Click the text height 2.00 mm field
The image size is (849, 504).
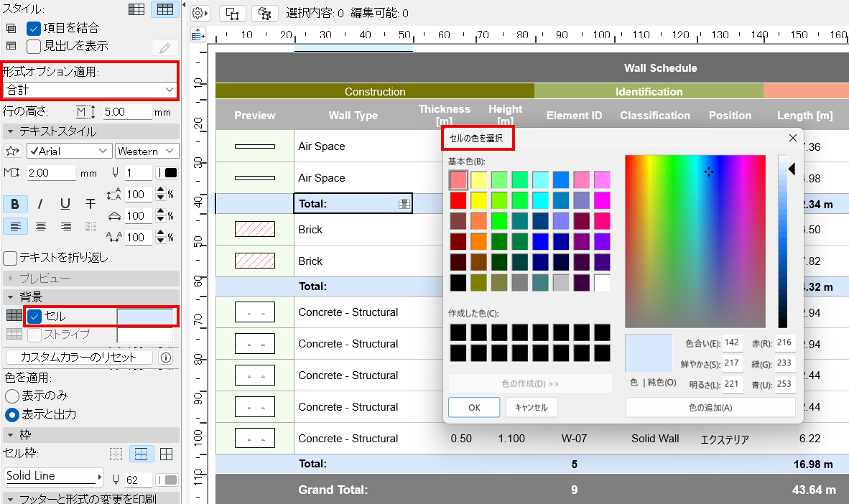[x=51, y=173]
